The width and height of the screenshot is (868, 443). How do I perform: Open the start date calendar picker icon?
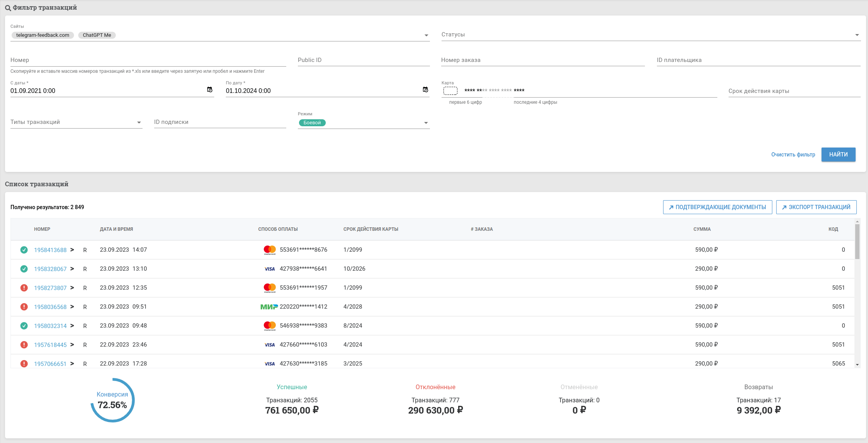point(210,90)
